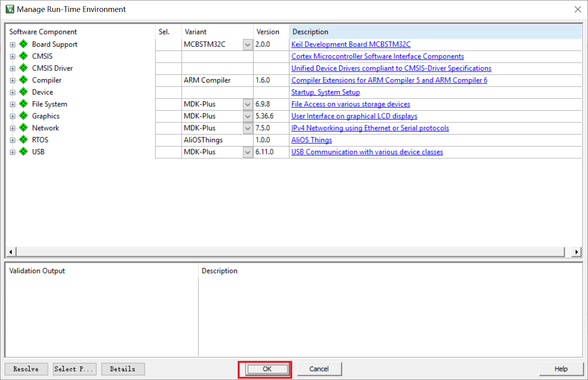588x380 pixels.
Task: Click the Cancel button
Action: pos(319,369)
